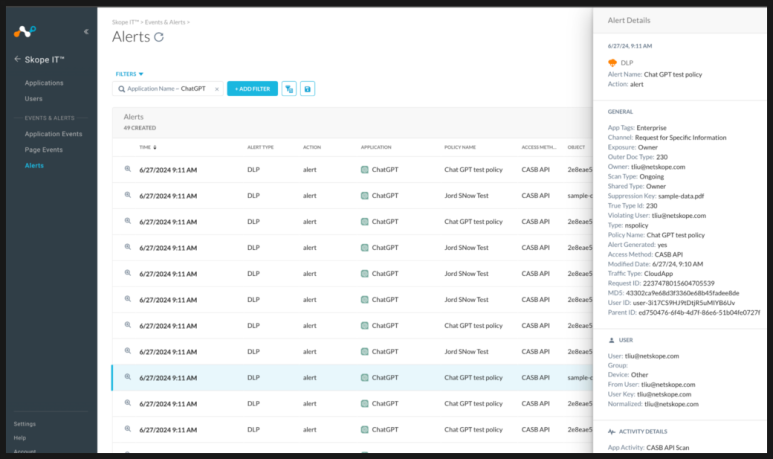Open the filter query mode icon button

point(289,89)
